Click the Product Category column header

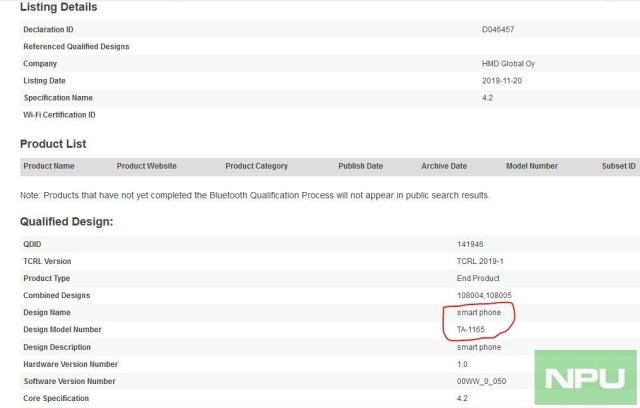[x=256, y=166]
